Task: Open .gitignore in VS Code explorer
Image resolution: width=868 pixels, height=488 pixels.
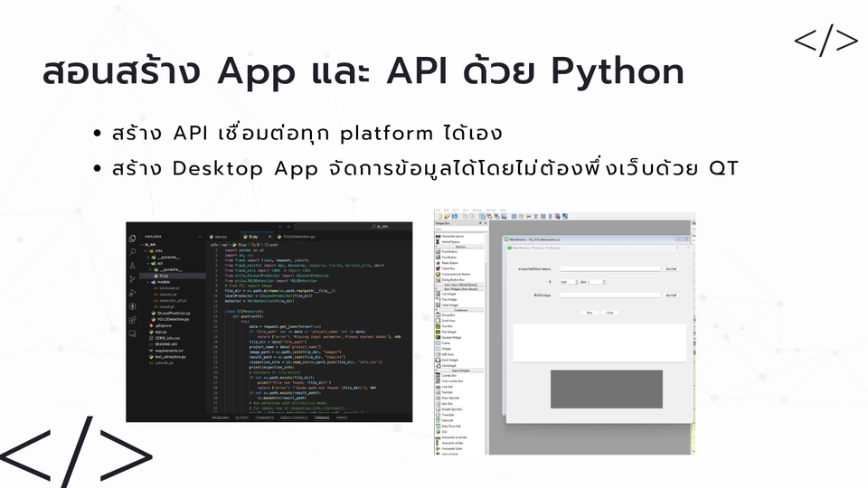Action: pos(159,325)
